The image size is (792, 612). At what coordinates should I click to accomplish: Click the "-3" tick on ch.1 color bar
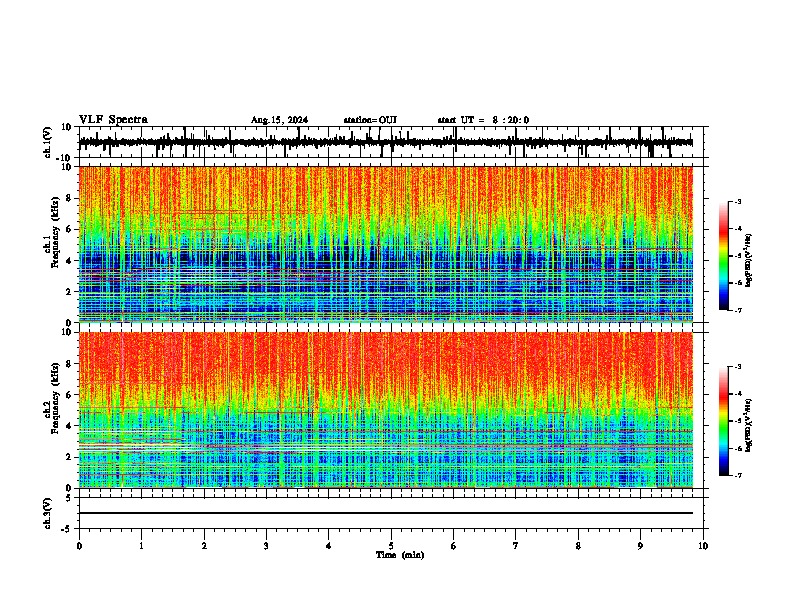click(738, 201)
